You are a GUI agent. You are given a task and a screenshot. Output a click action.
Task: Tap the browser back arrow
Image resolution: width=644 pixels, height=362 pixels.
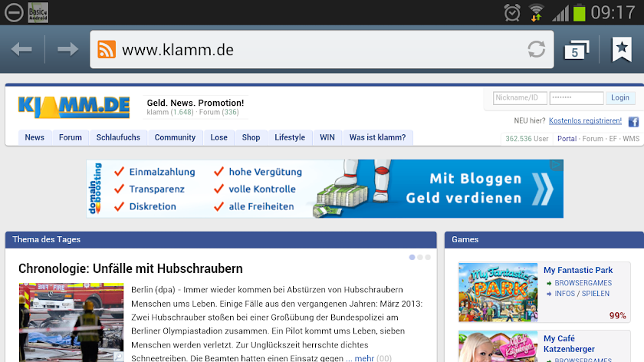click(x=21, y=49)
